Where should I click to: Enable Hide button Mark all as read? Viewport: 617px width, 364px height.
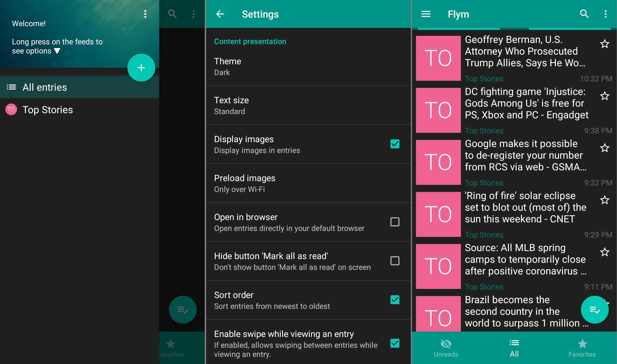tap(394, 260)
